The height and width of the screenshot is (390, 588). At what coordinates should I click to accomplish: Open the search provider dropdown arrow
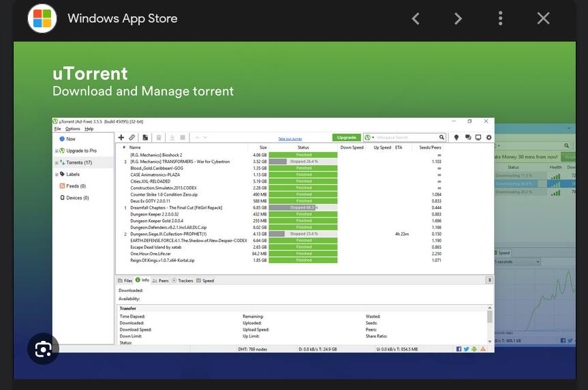[x=373, y=137]
